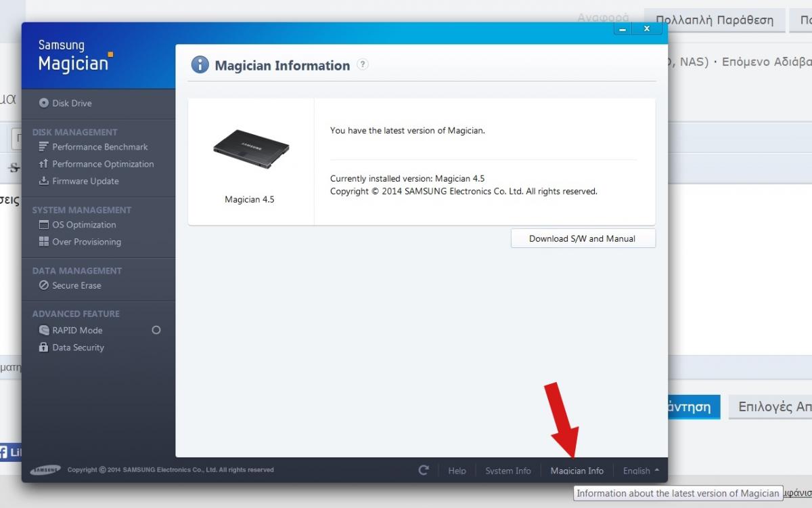812x508 pixels.
Task: Click the blue info icon in the heading
Action: (x=200, y=65)
